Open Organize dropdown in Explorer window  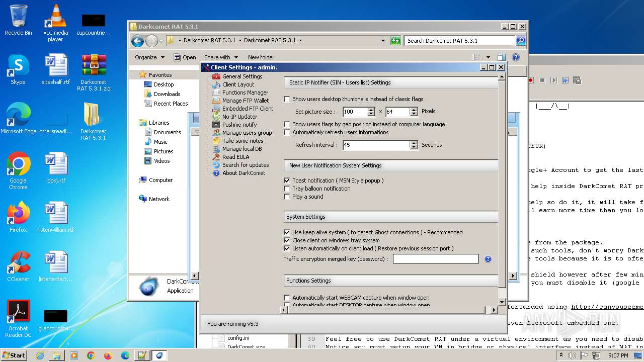pyautogui.click(x=149, y=57)
